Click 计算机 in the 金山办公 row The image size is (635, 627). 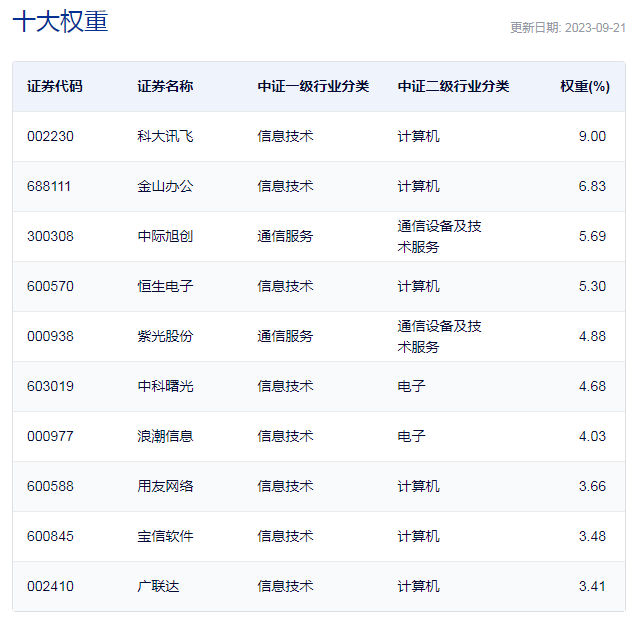point(418,186)
